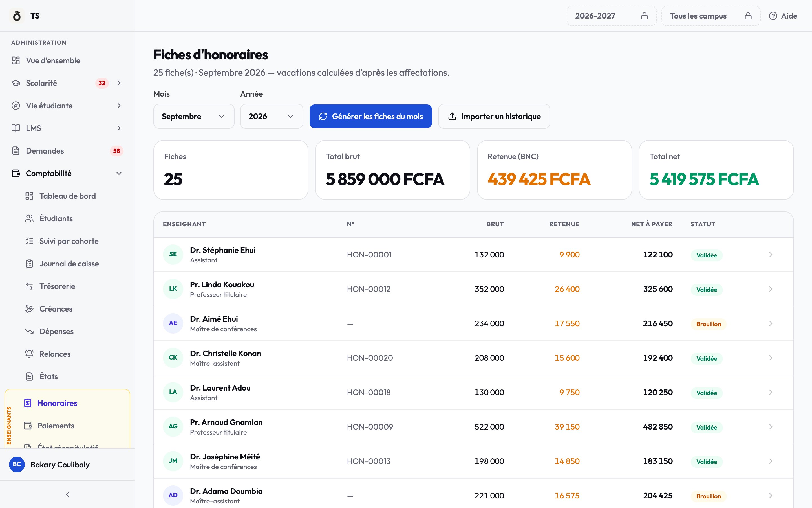This screenshot has height=508, width=812.
Task: Click the NET À PAYER column header
Action: [651, 224]
